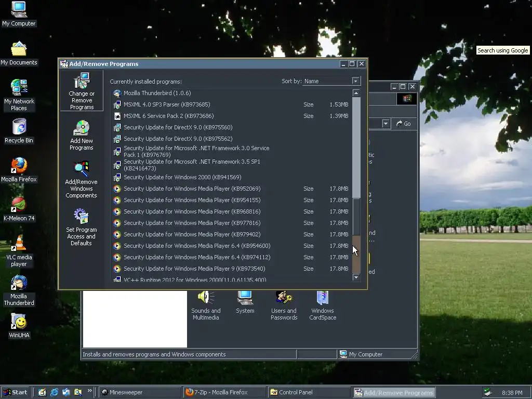Launch WinUHA desktop shortcut
532x399 pixels.
(x=19, y=326)
